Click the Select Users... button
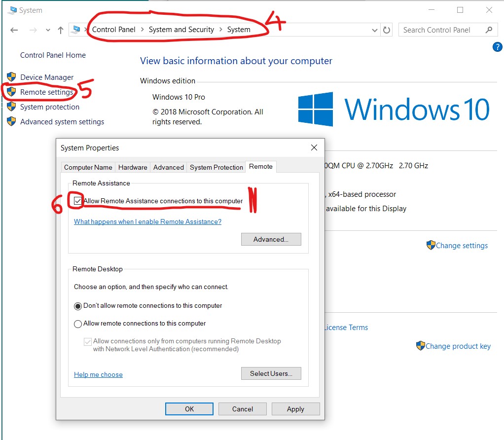The image size is (504, 440). (x=271, y=373)
